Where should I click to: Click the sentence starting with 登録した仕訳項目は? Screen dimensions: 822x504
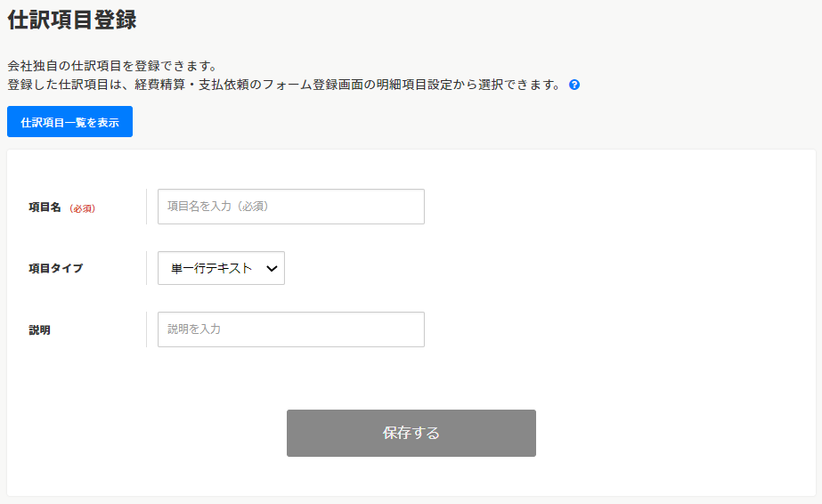(285, 85)
